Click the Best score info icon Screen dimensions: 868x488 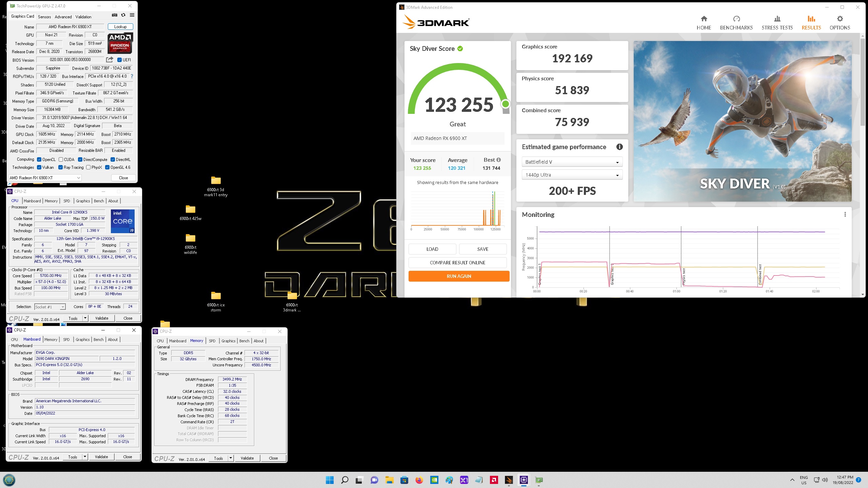click(498, 160)
